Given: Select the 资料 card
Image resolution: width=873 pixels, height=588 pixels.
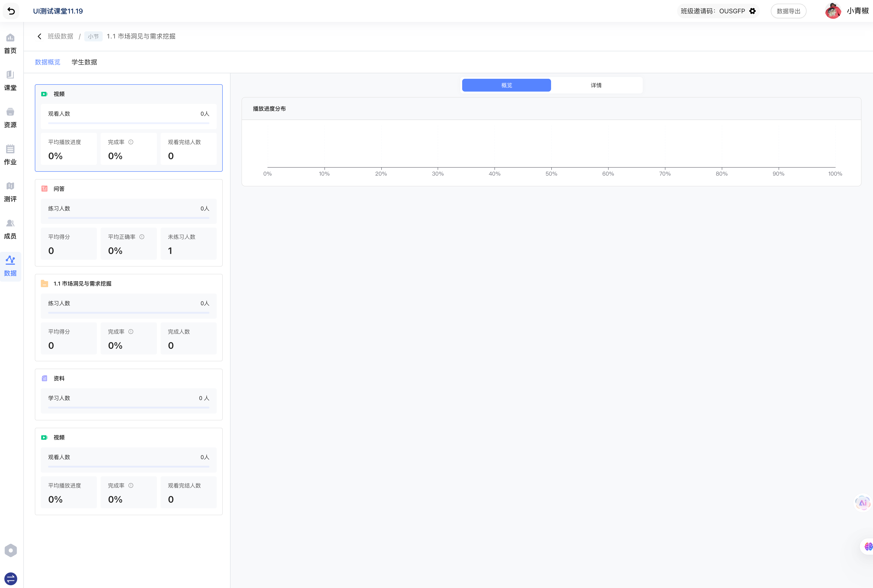Looking at the screenshot, I should (128, 394).
